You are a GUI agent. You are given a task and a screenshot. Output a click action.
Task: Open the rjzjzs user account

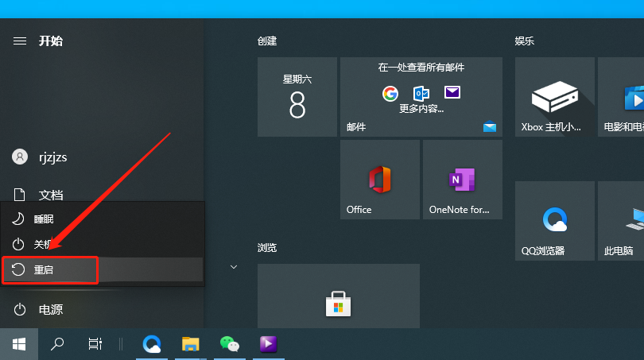(x=40, y=157)
